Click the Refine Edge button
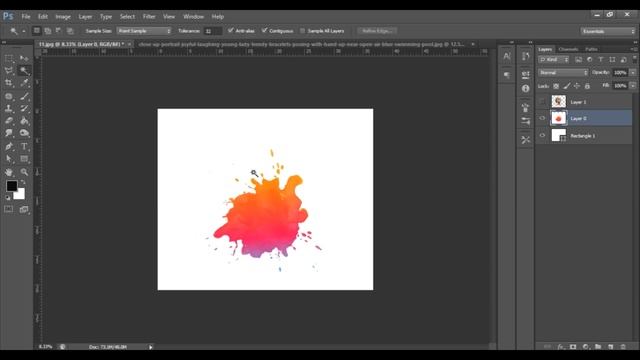Viewport: 640px width, 360px height. (377, 31)
